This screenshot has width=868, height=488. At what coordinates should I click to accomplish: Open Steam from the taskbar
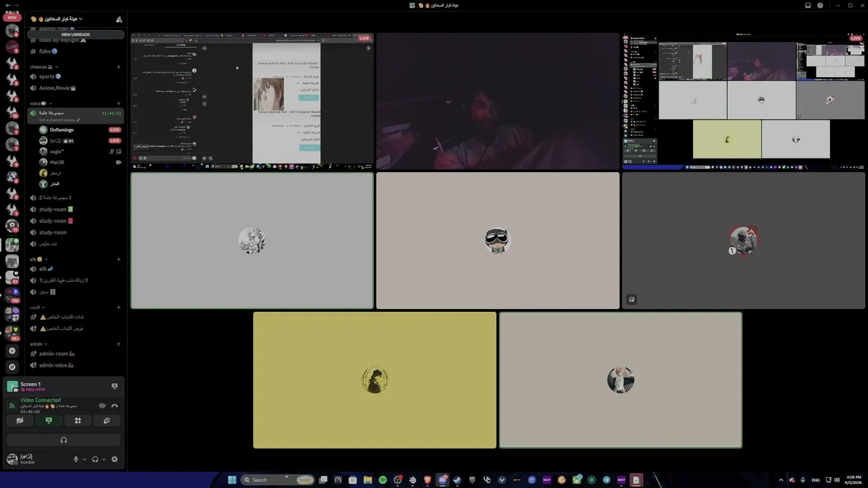457,480
